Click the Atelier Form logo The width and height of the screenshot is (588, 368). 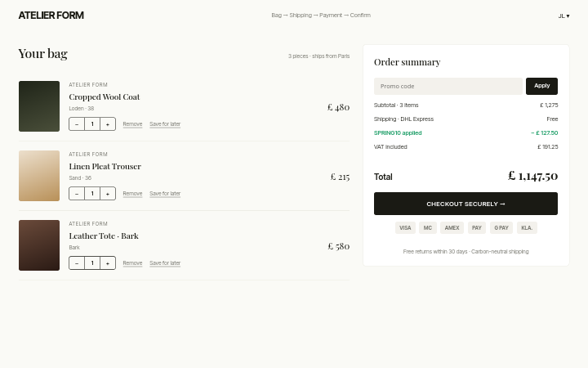(51, 16)
